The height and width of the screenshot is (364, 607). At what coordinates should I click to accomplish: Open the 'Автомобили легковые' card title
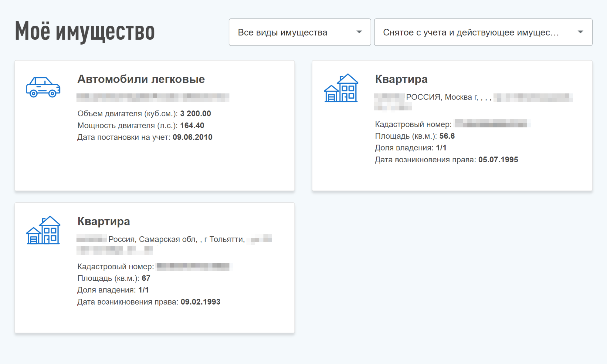141,79
